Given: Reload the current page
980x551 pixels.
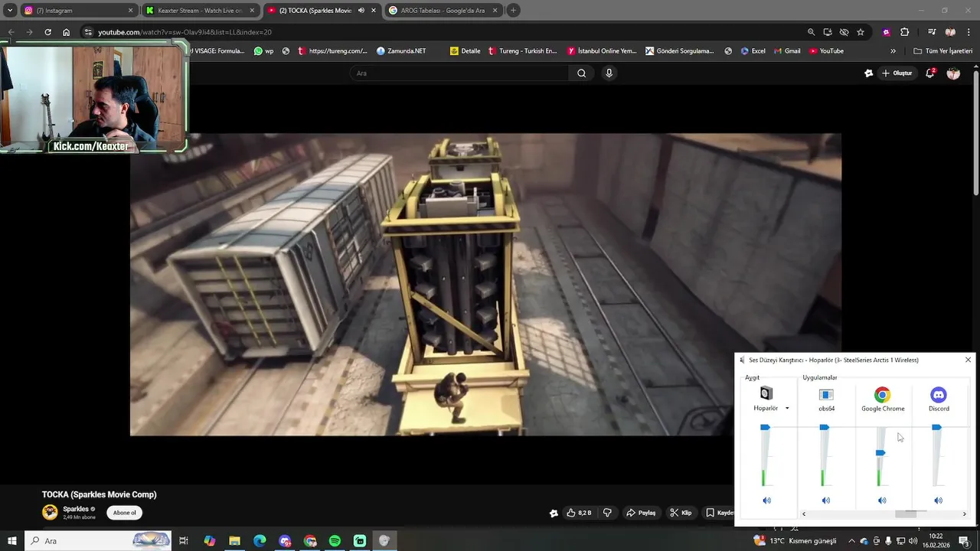Looking at the screenshot, I should pos(47,32).
